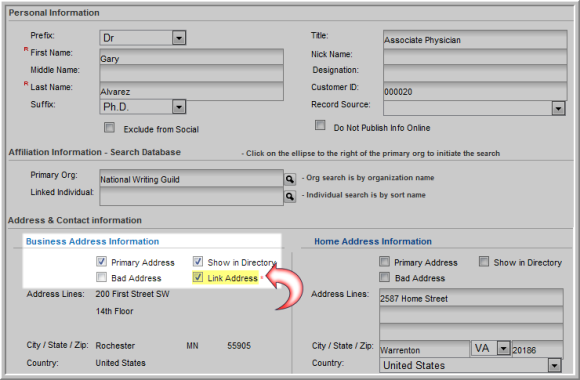Click the Primary Org search magnifier icon
The height and width of the screenshot is (380, 580).
click(290, 179)
